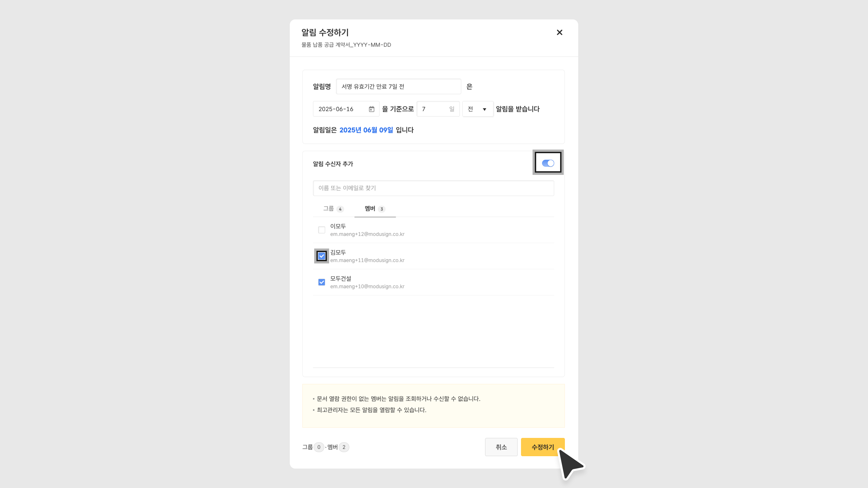Click the 김모두 member row name
The height and width of the screenshot is (488, 868).
coord(338,253)
